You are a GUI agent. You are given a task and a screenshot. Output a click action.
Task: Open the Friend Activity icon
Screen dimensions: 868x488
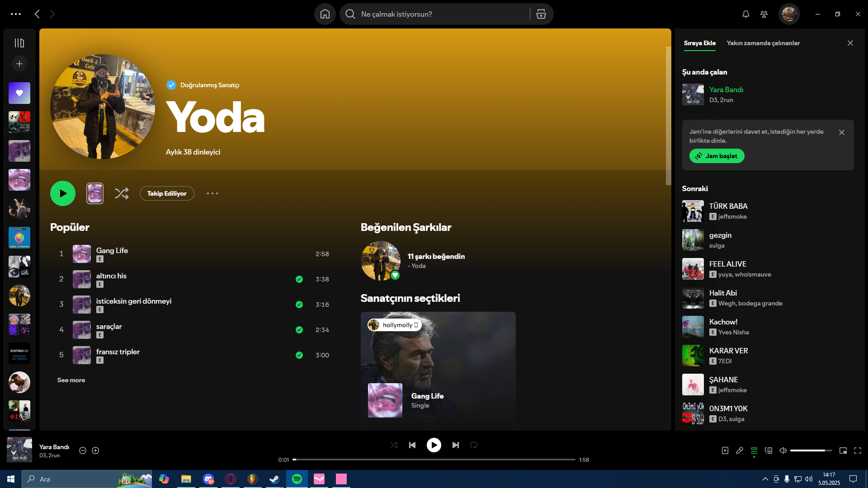coord(764,14)
